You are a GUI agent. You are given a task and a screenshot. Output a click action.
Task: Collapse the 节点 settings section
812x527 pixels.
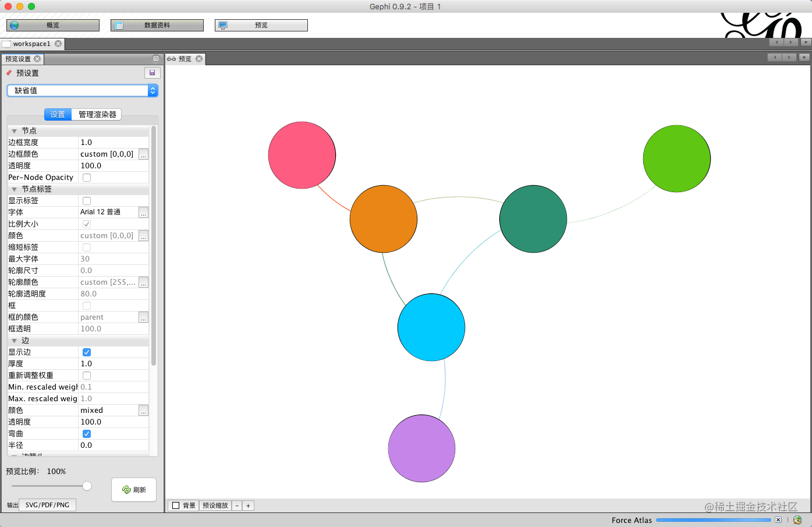point(14,130)
